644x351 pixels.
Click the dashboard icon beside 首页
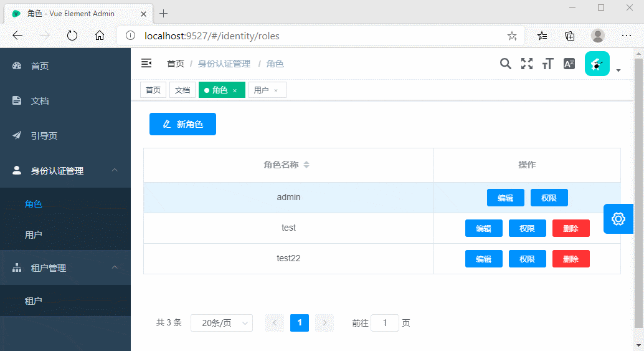click(17, 65)
